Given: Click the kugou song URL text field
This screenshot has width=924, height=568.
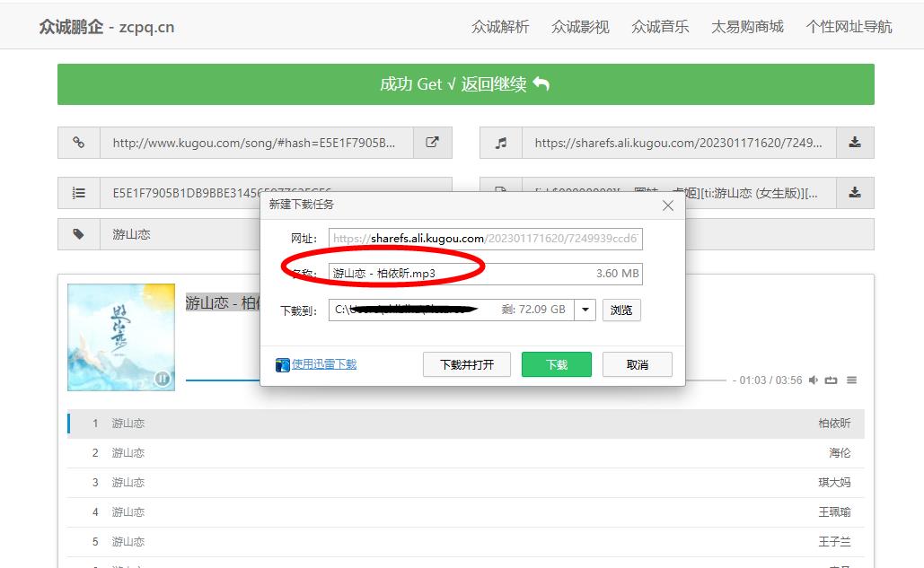Looking at the screenshot, I should point(256,143).
